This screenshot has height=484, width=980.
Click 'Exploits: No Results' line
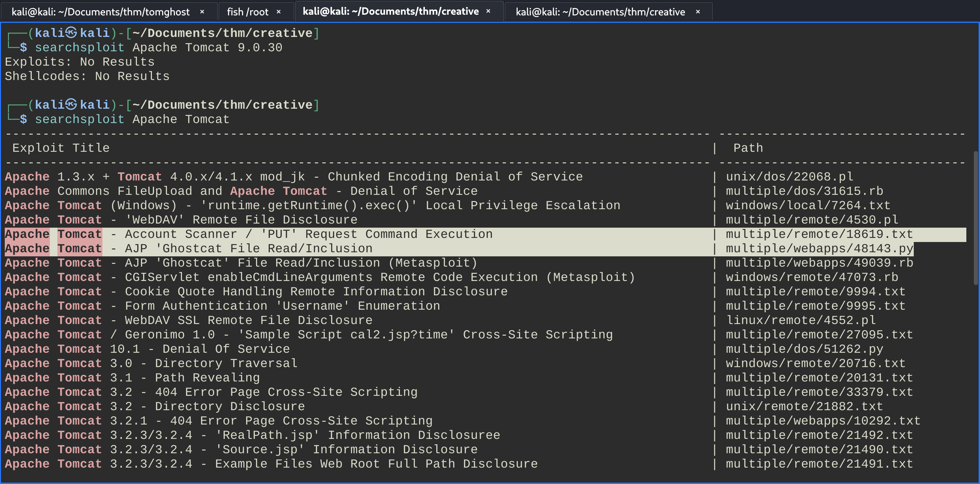(x=80, y=62)
